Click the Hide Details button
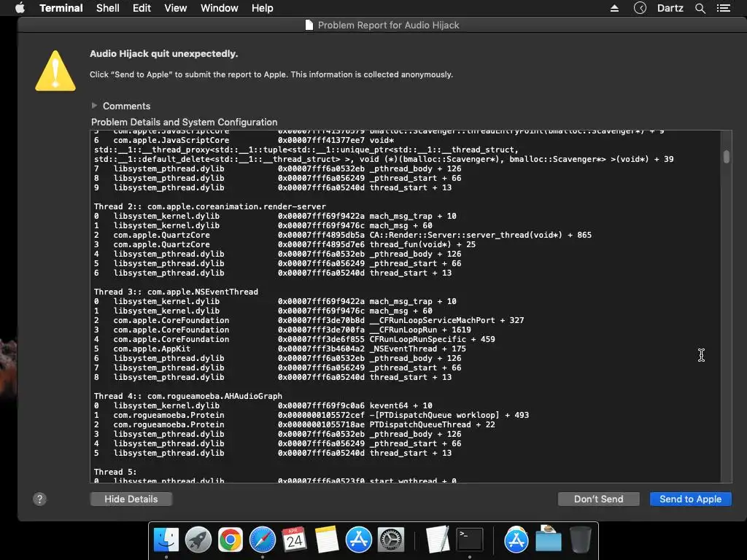 (131, 499)
